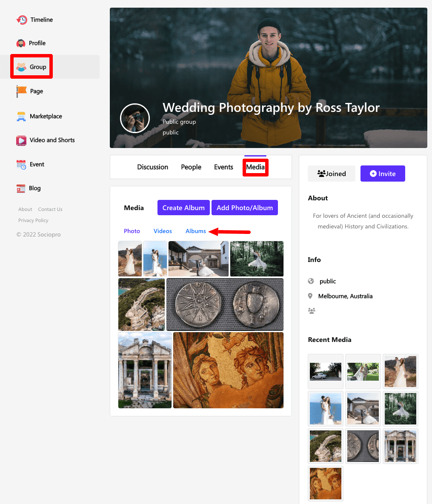Click the Add Photo/Album button
Screen dimensions: 432x504
pyautogui.click(x=245, y=208)
